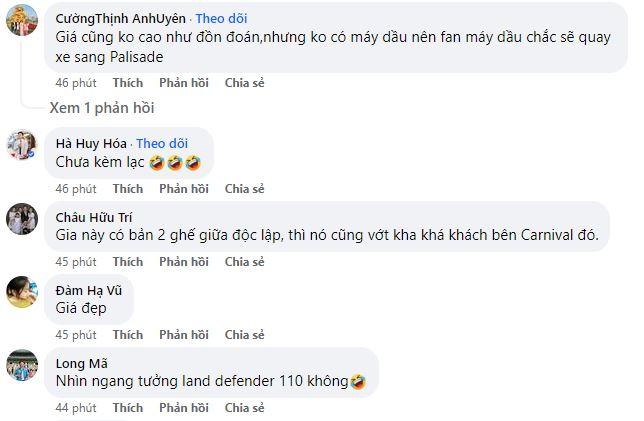Reply to Long Mã's comment

pos(183,408)
